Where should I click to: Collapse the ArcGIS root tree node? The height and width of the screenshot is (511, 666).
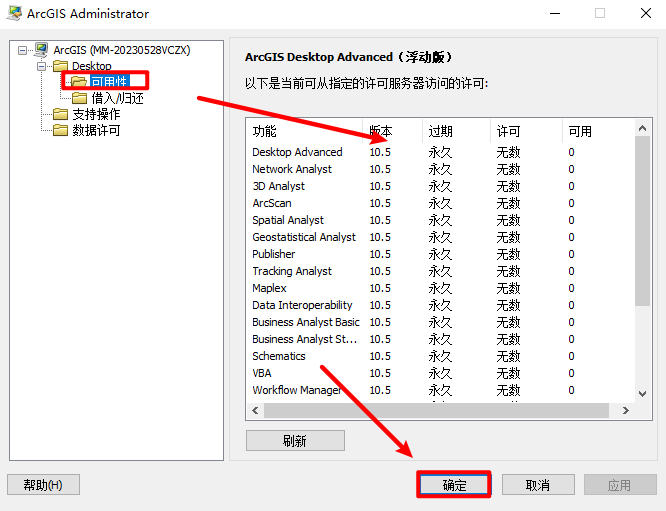[x=23, y=50]
